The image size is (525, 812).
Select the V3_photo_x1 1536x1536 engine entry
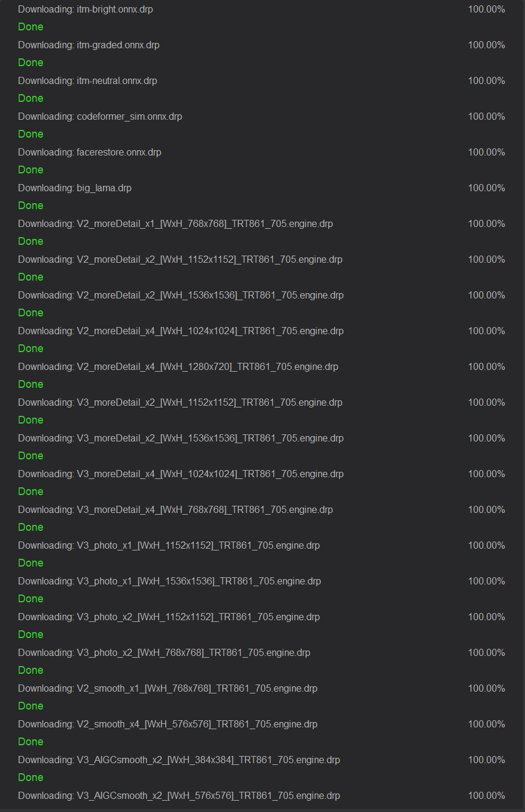[x=169, y=581]
